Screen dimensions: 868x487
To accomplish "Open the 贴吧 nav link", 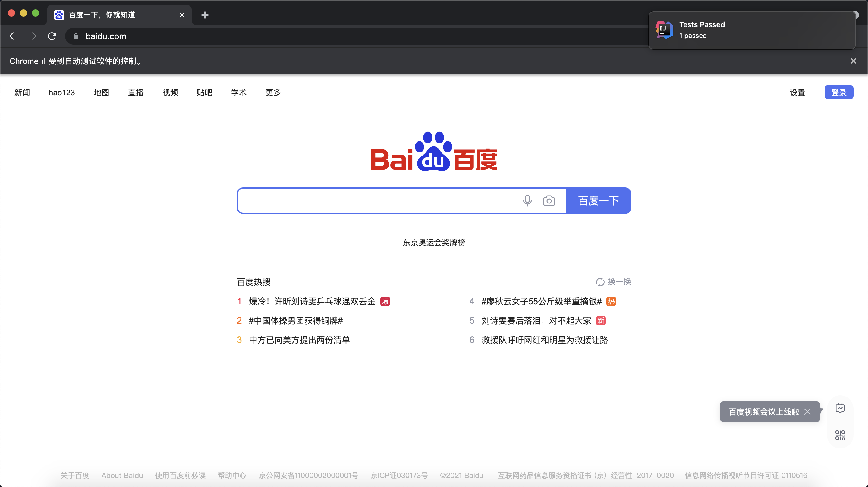I will [205, 92].
